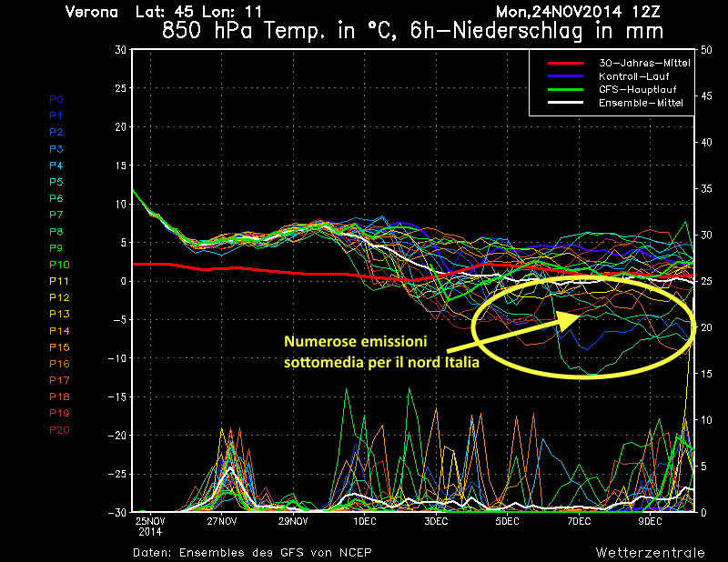The width and height of the screenshot is (728, 562).
Task: Click the -15 temperature axis value
Action: 117,396
